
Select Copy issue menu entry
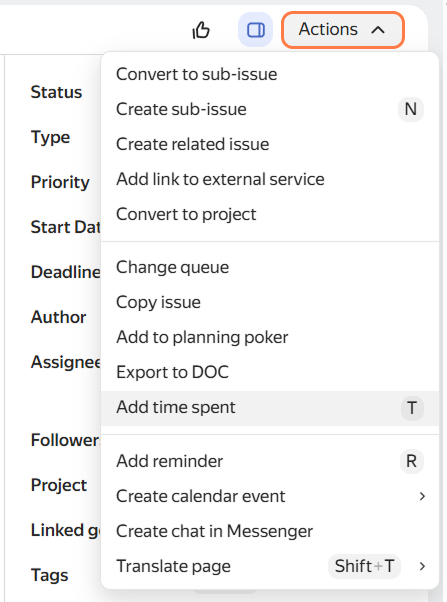270,302
